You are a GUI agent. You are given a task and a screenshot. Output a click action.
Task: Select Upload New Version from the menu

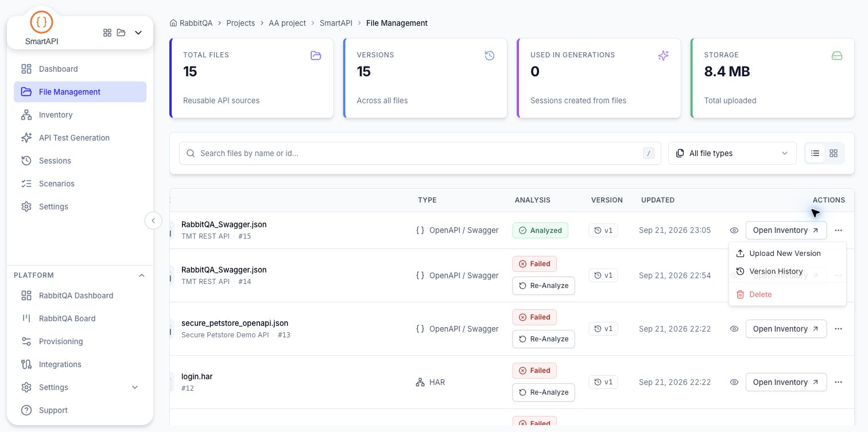(x=787, y=253)
